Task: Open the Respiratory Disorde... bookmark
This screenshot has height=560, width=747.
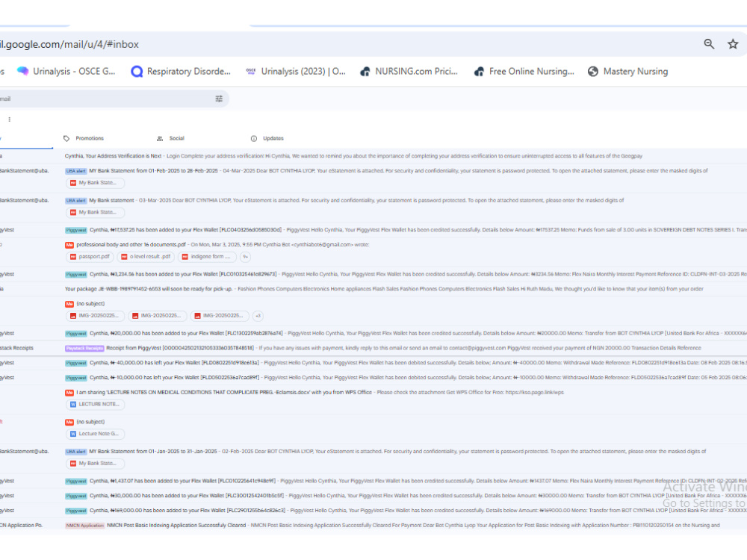Action: click(181, 72)
